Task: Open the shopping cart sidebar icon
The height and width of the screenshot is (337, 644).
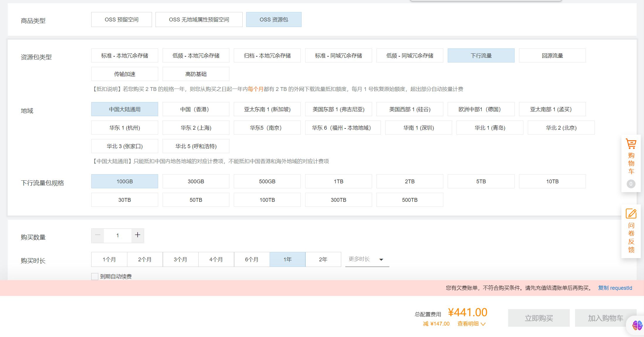Action: (x=631, y=144)
